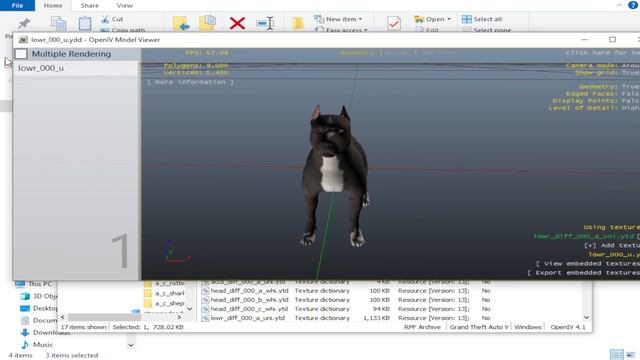This screenshot has width=640, height=360.
Task: Click the red X Delete icon
Action: click(x=237, y=23)
